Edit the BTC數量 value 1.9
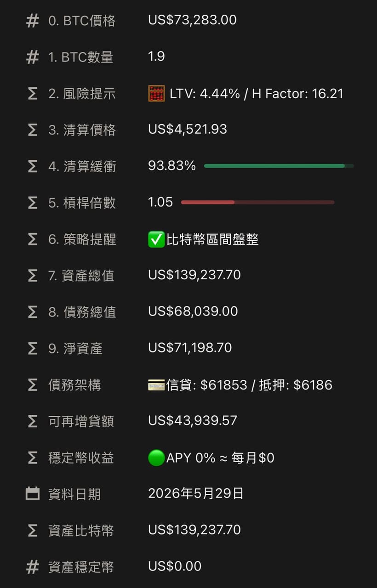 pyautogui.click(x=156, y=56)
